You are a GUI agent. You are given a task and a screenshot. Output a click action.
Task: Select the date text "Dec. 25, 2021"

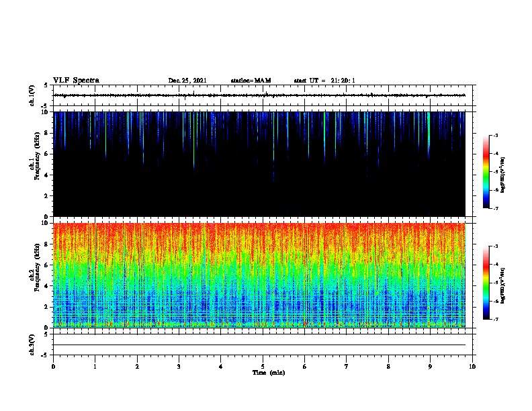pyautogui.click(x=187, y=81)
